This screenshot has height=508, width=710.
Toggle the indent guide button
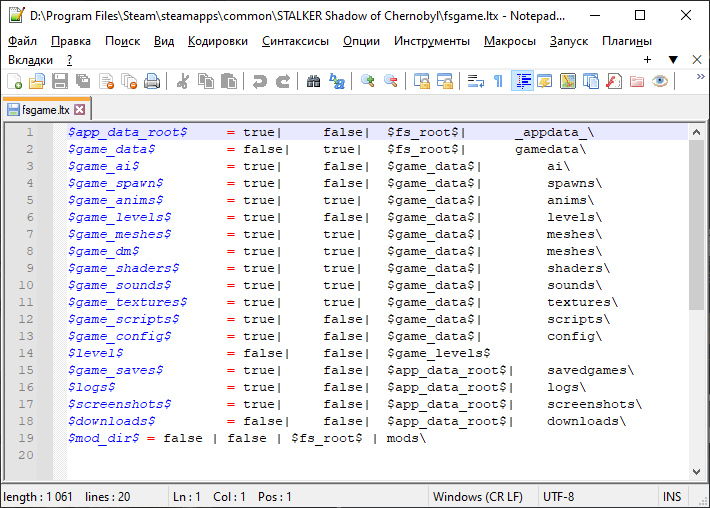pos(522,81)
